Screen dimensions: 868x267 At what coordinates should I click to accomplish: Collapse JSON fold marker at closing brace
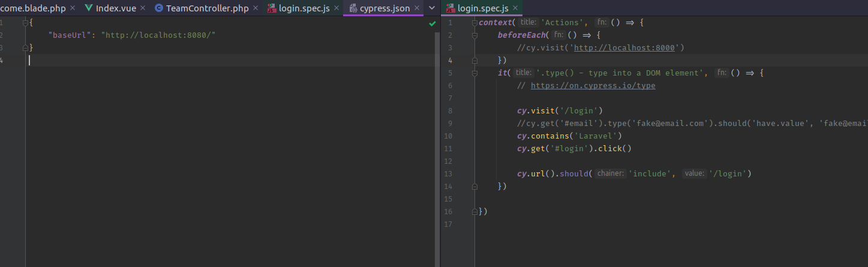coord(25,48)
